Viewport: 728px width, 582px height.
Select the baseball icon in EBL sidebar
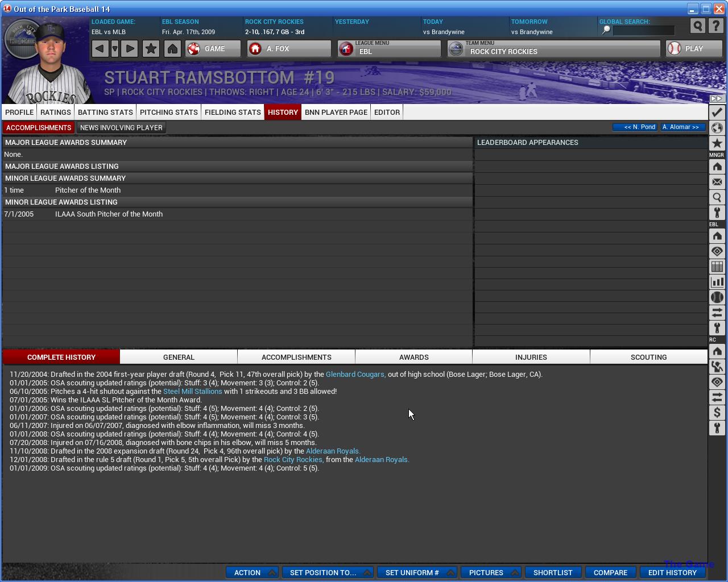coord(717,297)
